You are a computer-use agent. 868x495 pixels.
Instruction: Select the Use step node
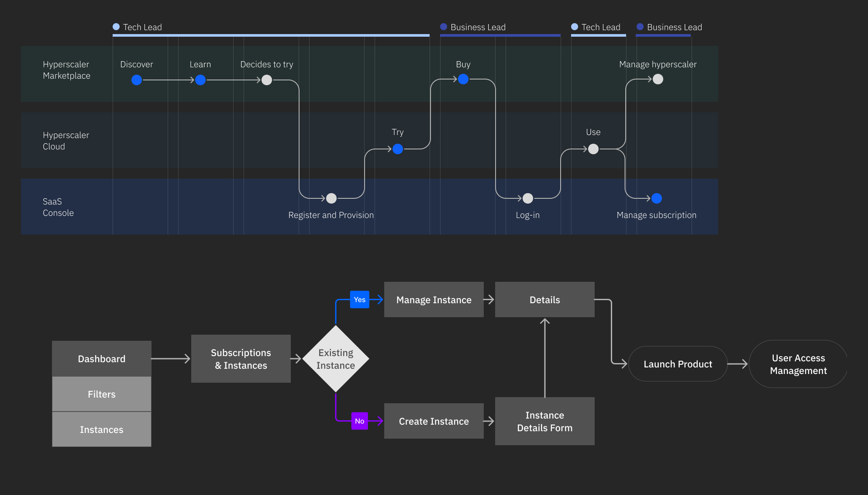click(x=593, y=149)
